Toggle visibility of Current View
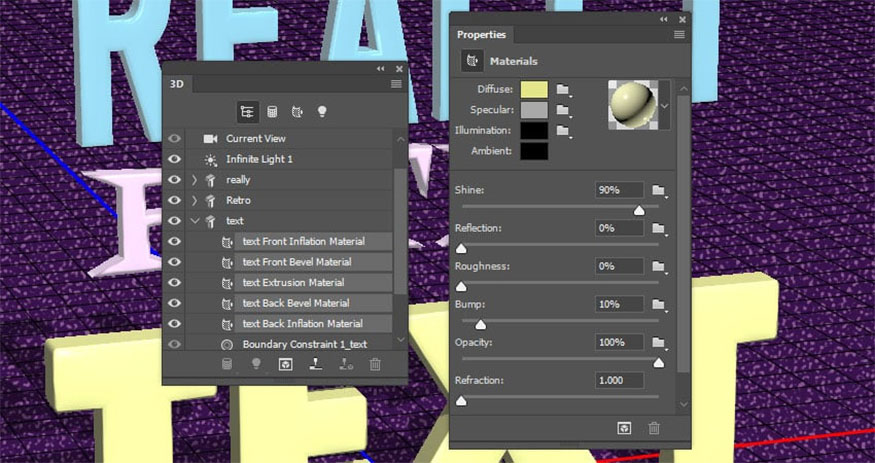 click(175, 138)
